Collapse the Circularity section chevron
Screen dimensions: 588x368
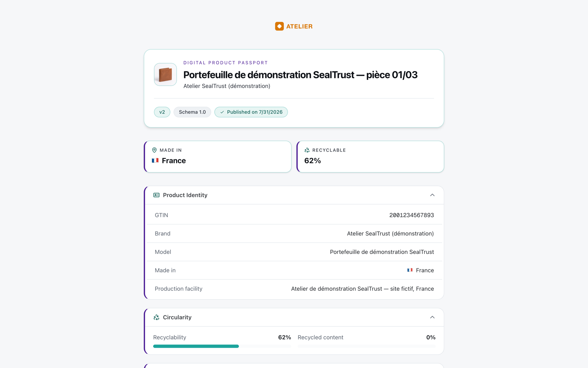click(432, 317)
